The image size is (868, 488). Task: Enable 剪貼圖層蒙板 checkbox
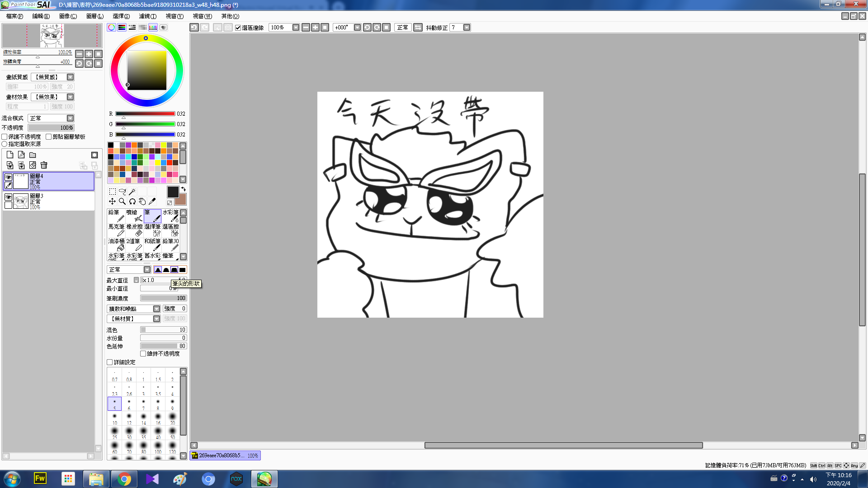tap(48, 136)
